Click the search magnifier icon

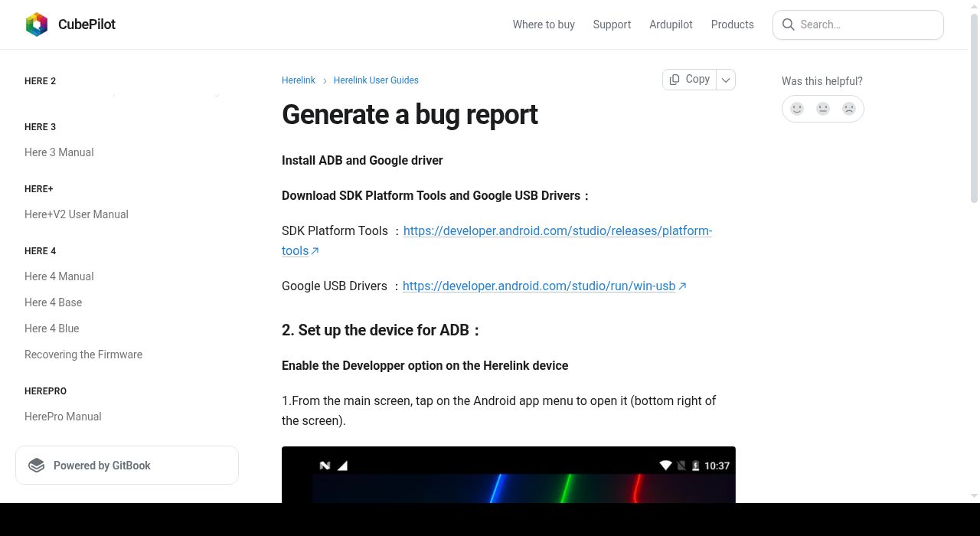coord(789,25)
